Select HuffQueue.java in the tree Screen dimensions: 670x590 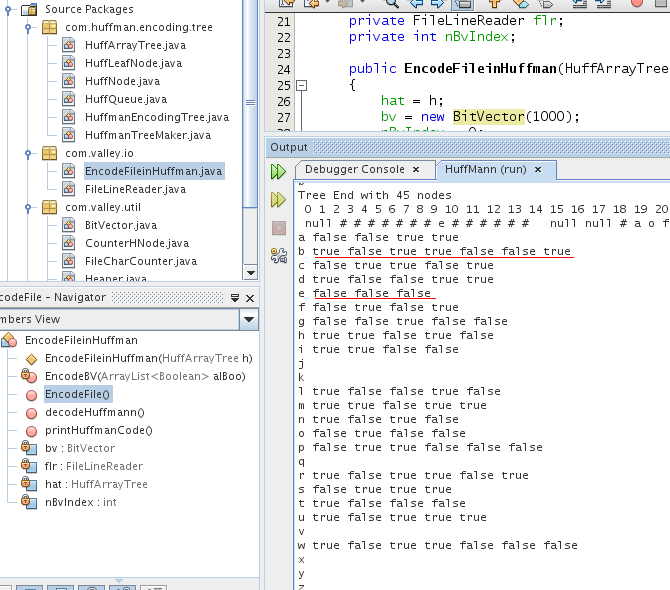click(126, 99)
